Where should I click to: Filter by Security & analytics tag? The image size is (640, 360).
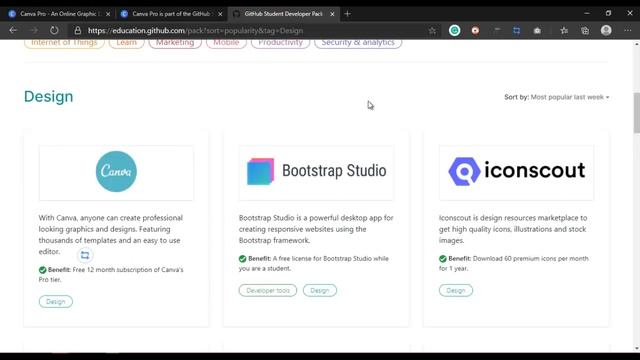(358, 43)
